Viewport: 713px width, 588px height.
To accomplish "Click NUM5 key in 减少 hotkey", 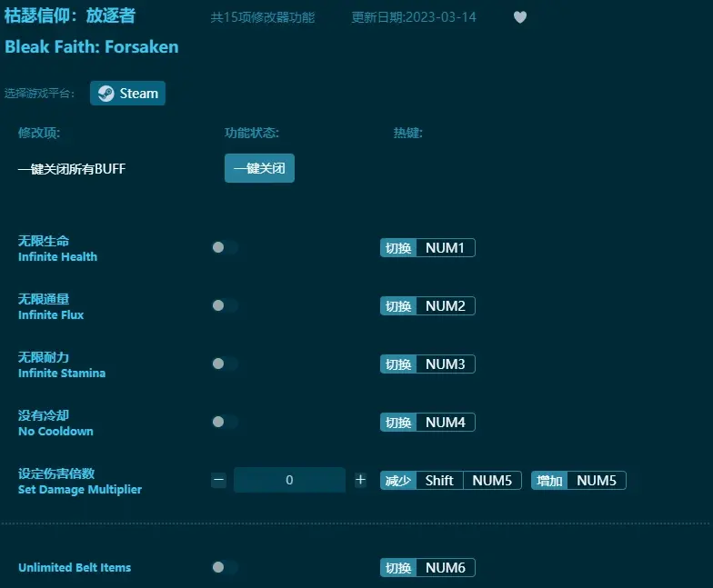I will [x=492, y=480].
